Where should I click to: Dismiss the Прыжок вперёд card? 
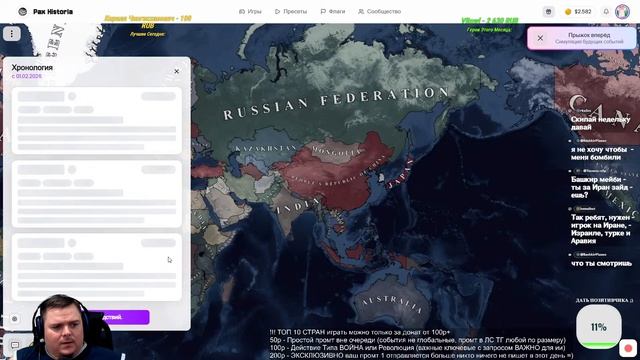coord(540,38)
